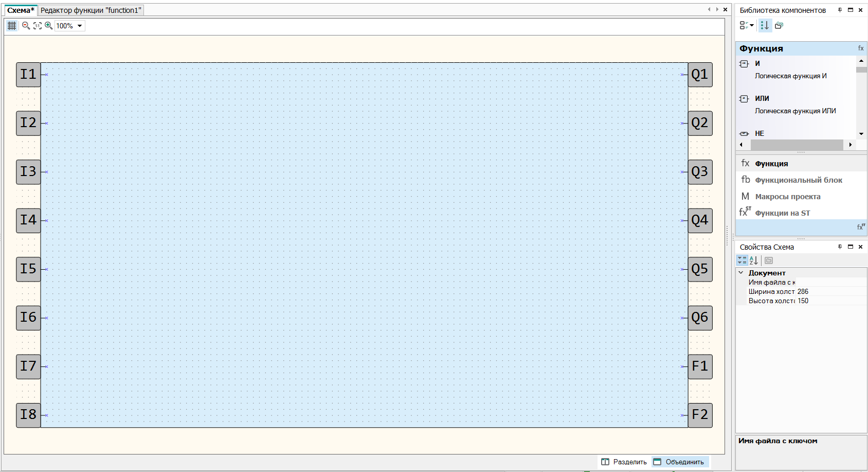Collapse the Документ property group
868x472 pixels.
[x=741, y=273]
